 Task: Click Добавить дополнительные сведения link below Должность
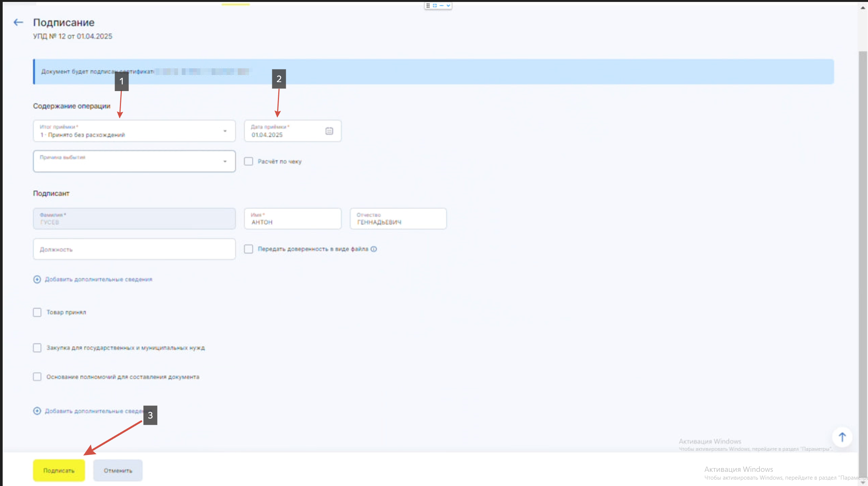(99, 279)
